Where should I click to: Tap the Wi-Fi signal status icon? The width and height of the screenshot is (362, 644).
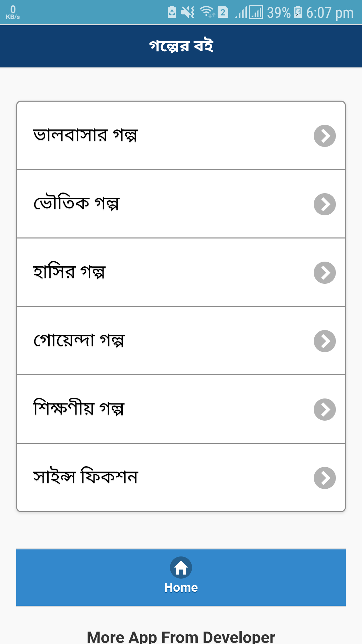click(x=207, y=12)
